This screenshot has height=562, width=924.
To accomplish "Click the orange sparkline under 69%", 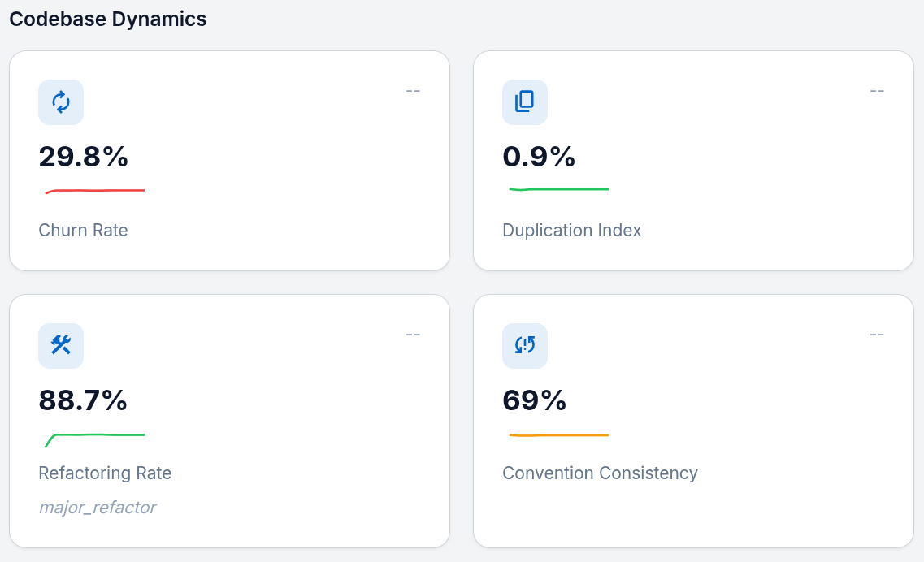I will tap(558, 434).
